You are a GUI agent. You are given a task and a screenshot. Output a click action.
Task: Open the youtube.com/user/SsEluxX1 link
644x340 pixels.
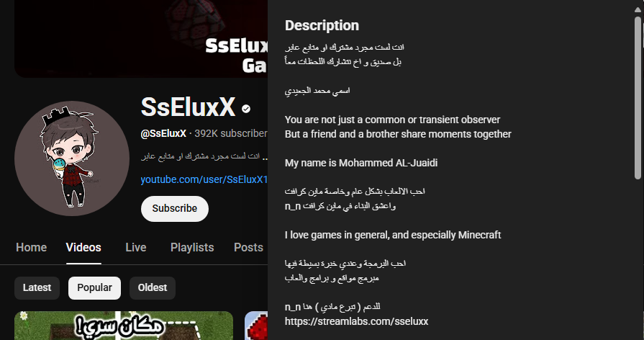(204, 179)
